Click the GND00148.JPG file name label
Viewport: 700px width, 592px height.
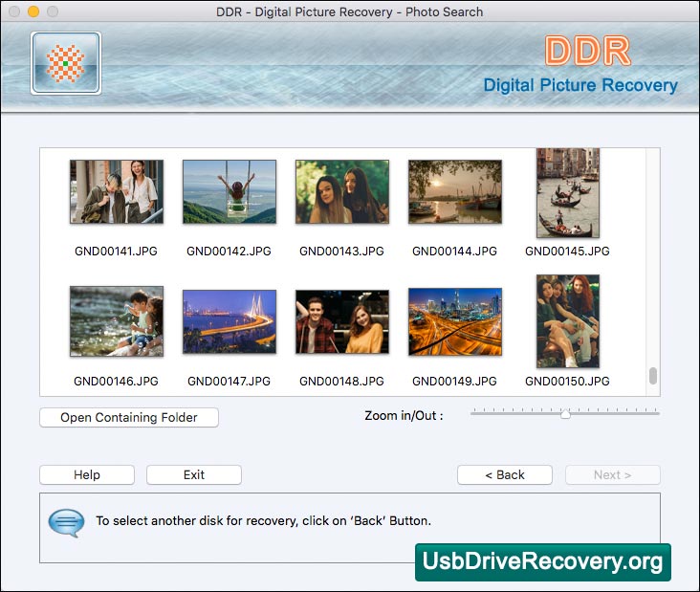[341, 381]
